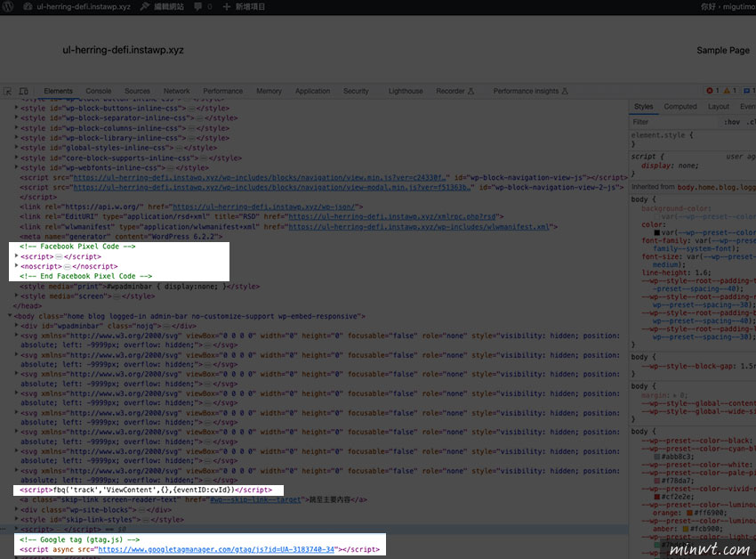Screen dimensions: 756x559
Task: Open the migutimo user greeting menu
Action: (x=728, y=7)
